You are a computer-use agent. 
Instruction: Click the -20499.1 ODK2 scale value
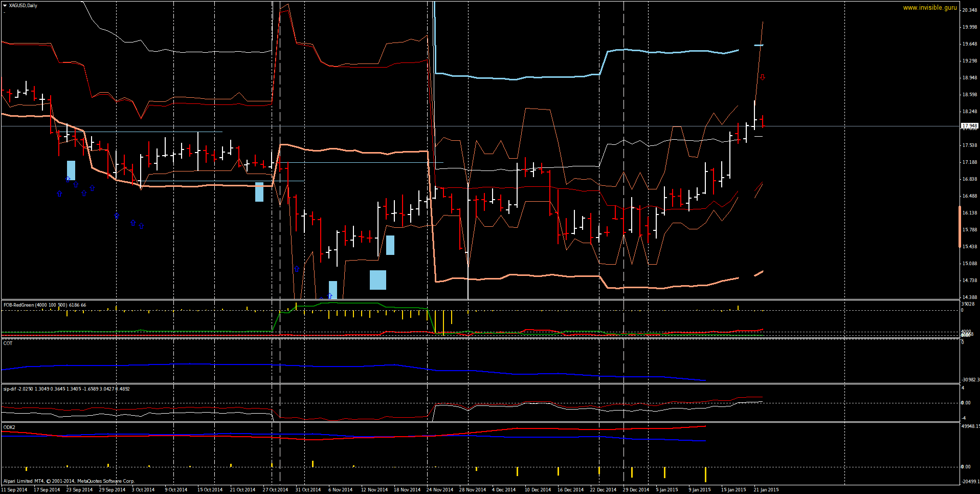970,482
